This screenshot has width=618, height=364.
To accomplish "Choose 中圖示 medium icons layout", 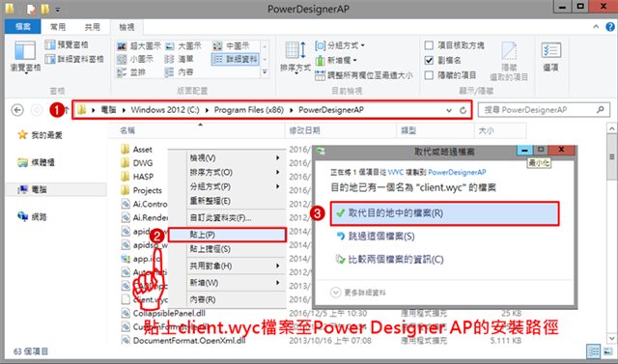I will pos(232,46).
